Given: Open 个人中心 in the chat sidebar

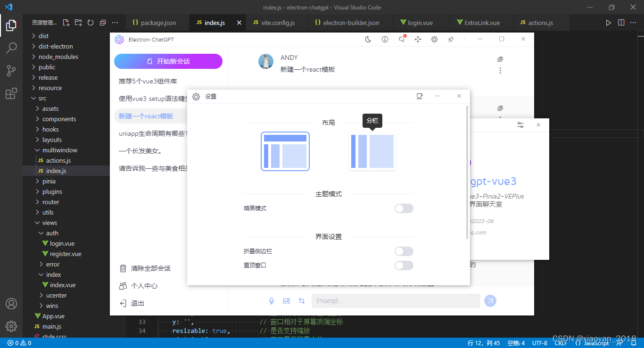Looking at the screenshot, I should coord(144,286).
